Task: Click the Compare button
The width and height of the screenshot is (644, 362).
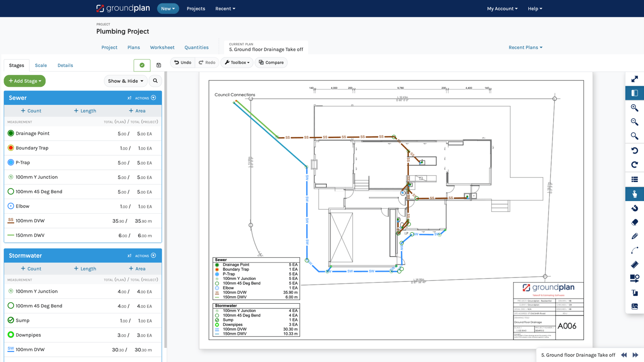Action: [x=271, y=62]
